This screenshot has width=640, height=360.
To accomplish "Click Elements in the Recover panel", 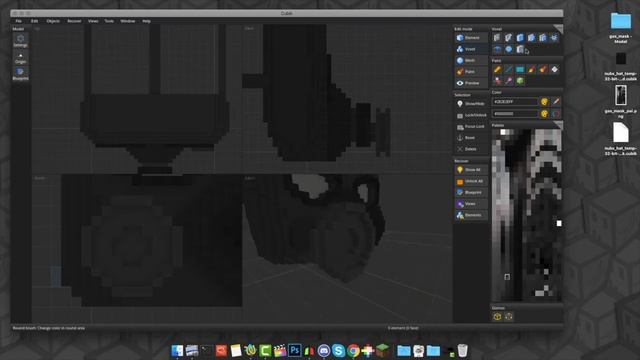I will click(471, 215).
